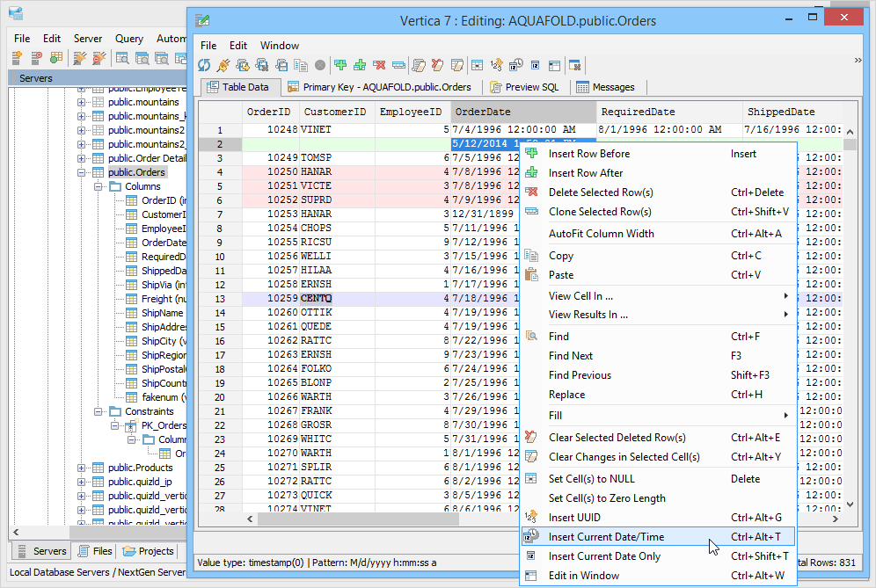This screenshot has height=588, width=876.
Task: Collapse the PK_Orders node
Action: click(x=115, y=425)
